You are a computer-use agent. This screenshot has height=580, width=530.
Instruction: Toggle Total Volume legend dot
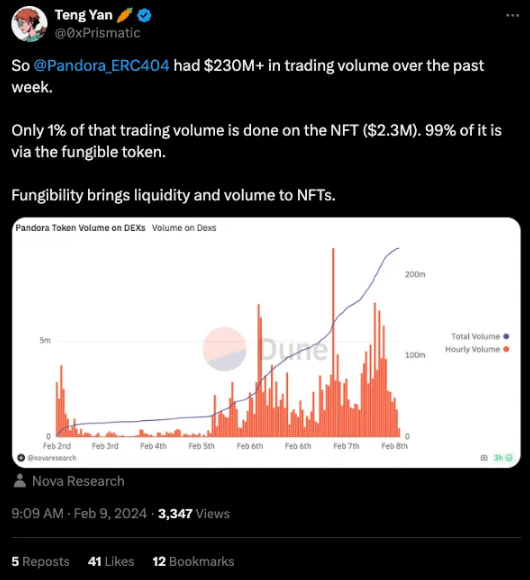(x=506, y=336)
